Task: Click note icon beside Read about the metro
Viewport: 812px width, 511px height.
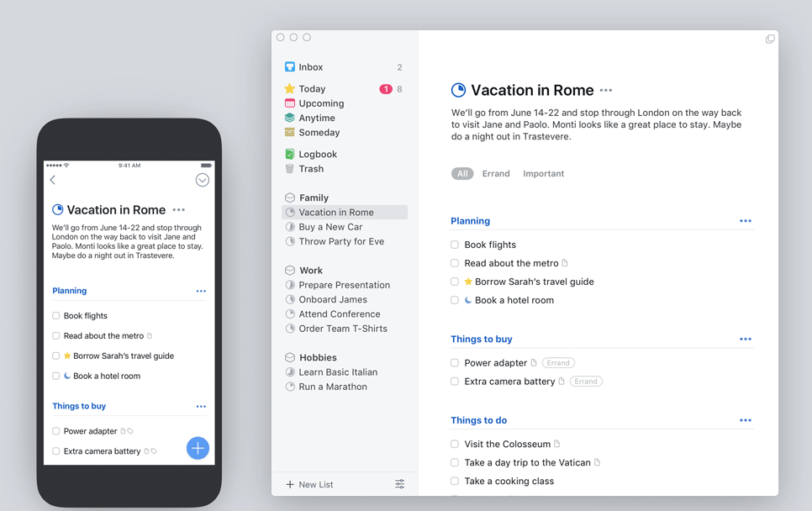Action: point(565,263)
